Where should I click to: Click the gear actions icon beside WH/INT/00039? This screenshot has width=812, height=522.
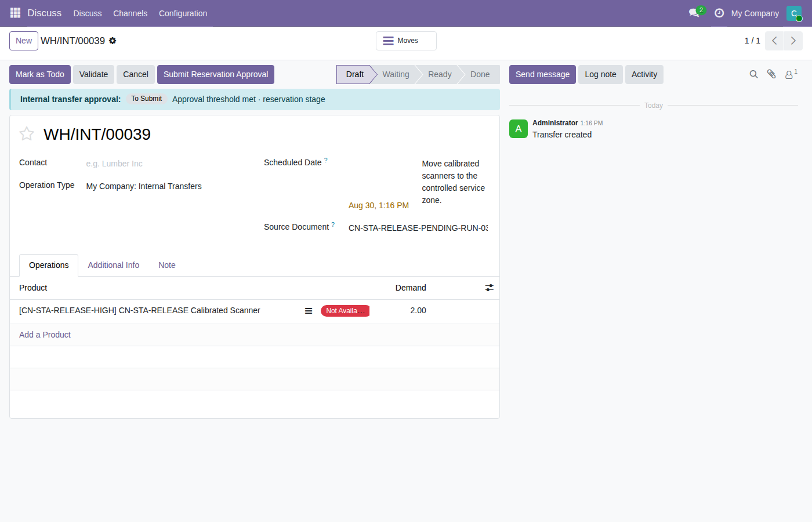(x=113, y=41)
